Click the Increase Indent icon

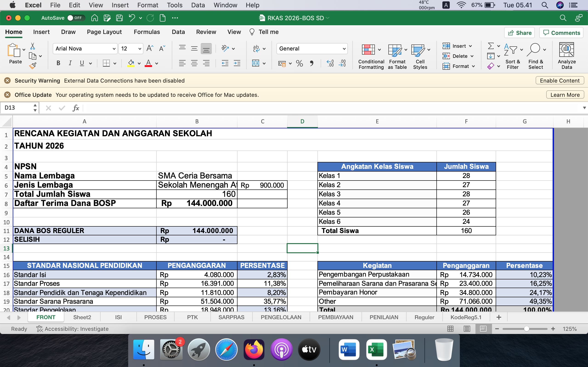click(x=237, y=64)
